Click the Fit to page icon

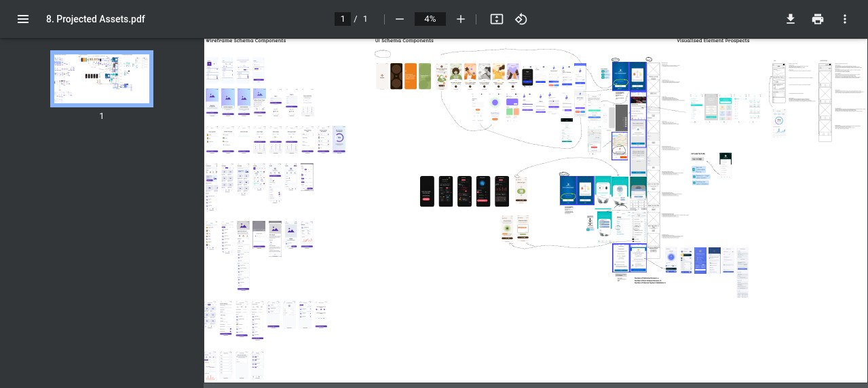coord(496,19)
